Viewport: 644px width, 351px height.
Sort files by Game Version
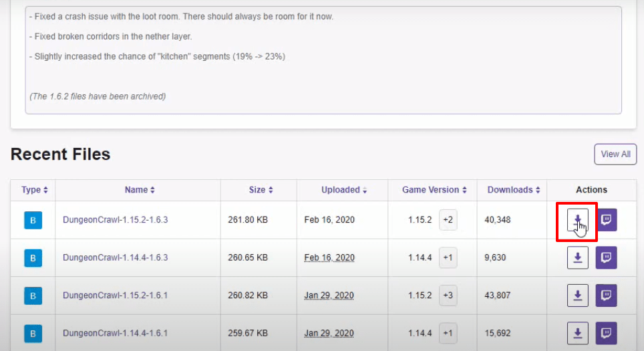(434, 190)
